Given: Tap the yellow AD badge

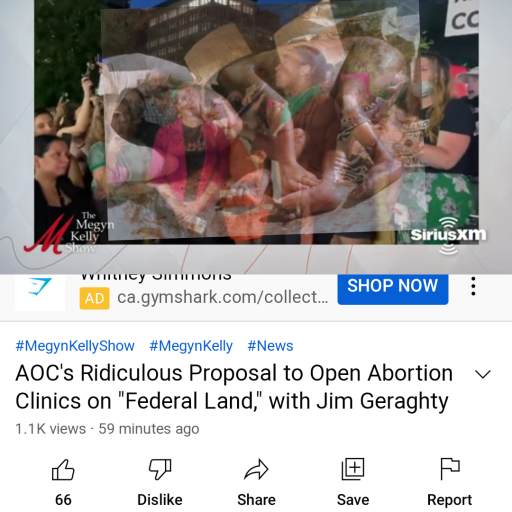Looking at the screenshot, I should coord(94,299).
